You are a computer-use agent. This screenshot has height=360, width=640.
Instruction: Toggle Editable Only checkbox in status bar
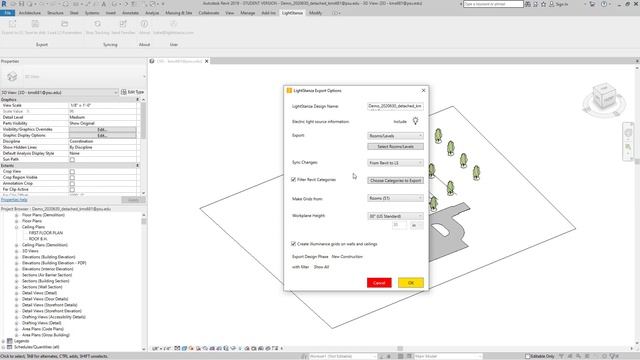click(527, 356)
